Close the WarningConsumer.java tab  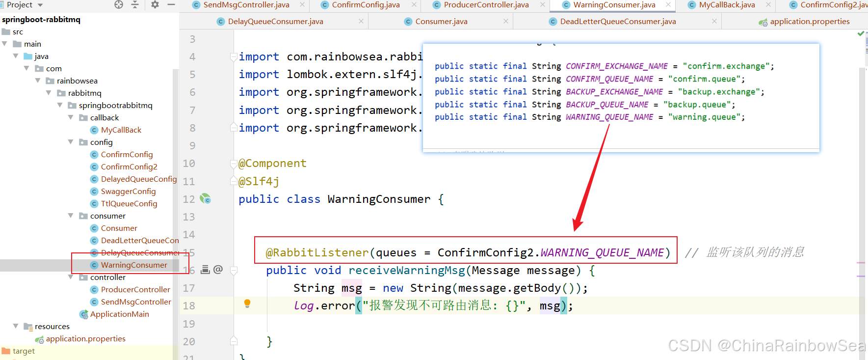tap(668, 5)
